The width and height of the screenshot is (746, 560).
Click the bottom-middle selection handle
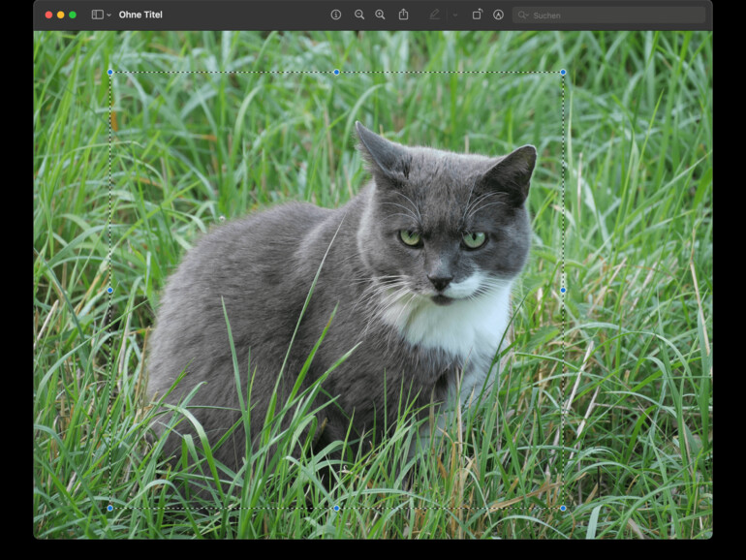[x=337, y=508]
